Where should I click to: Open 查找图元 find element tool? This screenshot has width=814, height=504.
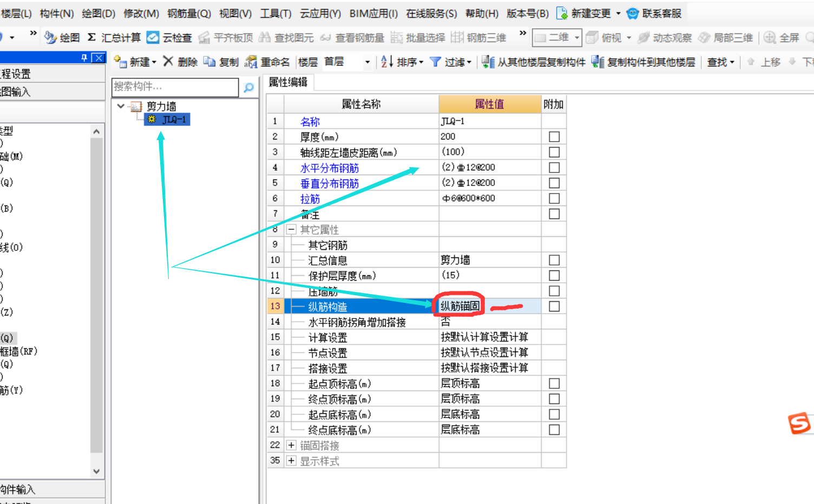(x=286, y=37)
